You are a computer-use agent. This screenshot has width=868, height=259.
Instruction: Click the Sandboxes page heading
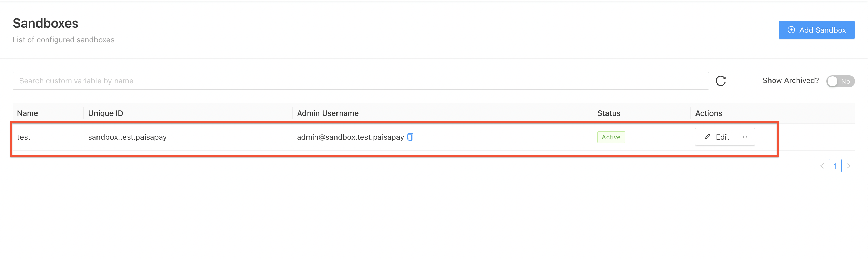[46, 23]
